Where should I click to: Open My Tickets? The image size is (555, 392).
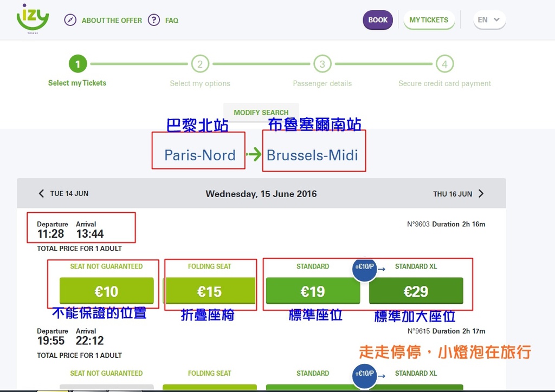pos(429,20)
